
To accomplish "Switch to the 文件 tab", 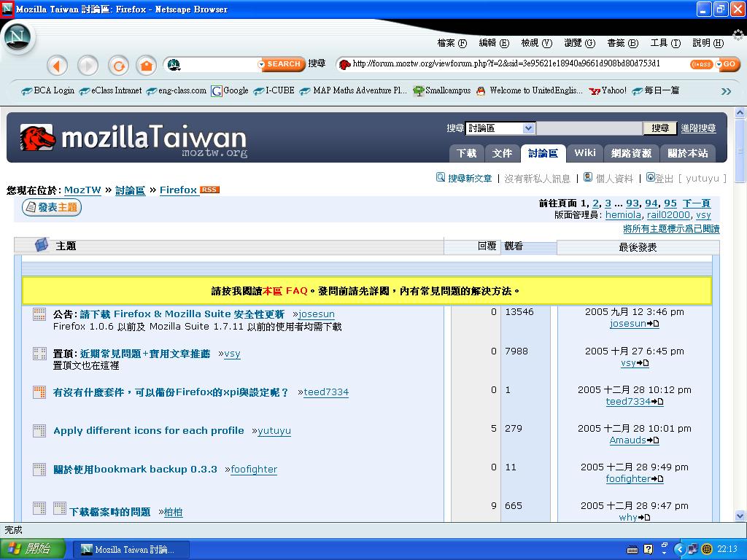I will [x=502, y=153].
